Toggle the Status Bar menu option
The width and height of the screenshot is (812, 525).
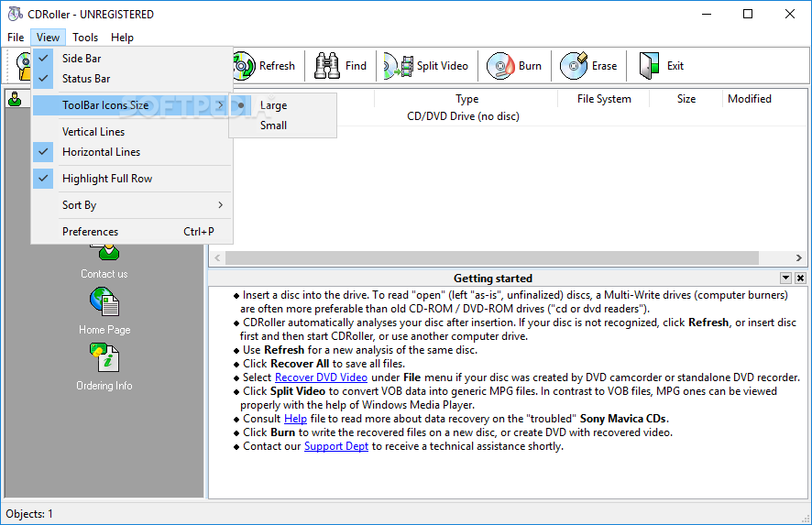click(x=132, y=79)
